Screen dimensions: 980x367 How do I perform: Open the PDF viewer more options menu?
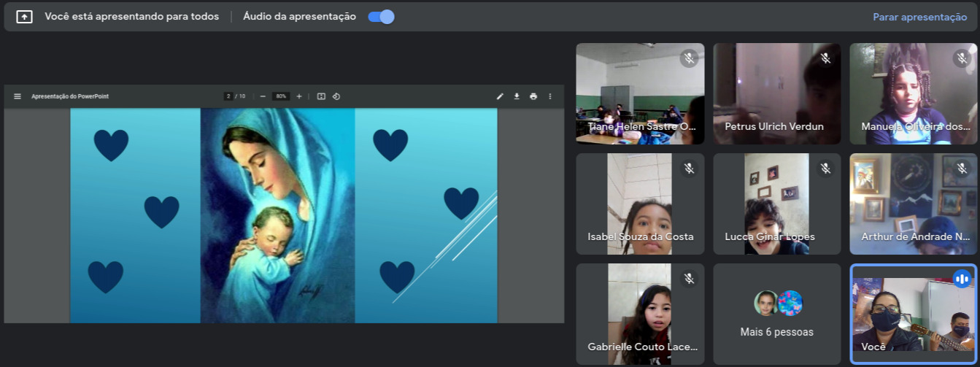[x=550, y=96]
